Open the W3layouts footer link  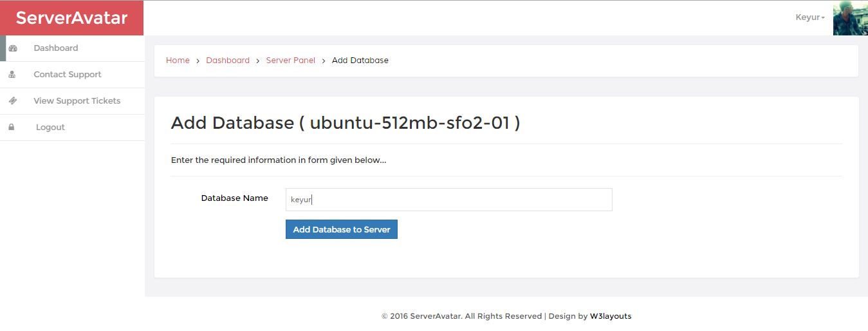pyautogui.click(x=611, y=316)
